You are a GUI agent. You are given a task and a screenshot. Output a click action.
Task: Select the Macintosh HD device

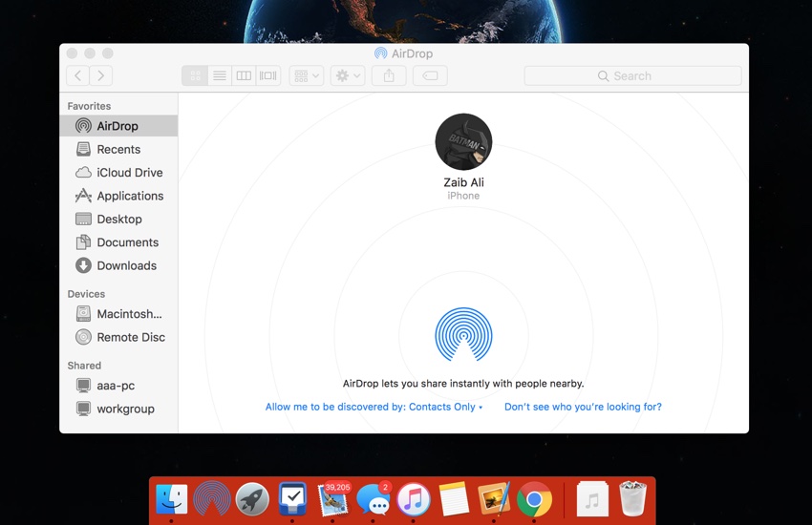pyautogui.click(x=118, y=313)
